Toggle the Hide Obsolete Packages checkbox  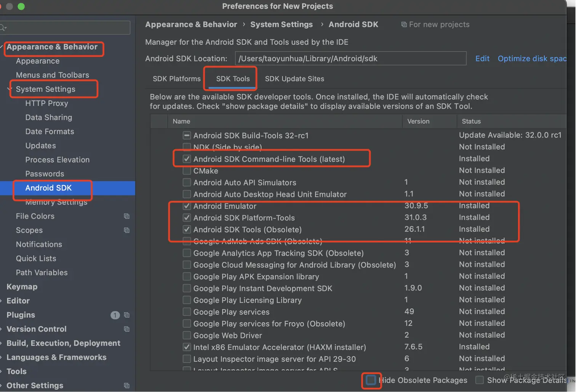pyautogui.click(x=371, y=380)
